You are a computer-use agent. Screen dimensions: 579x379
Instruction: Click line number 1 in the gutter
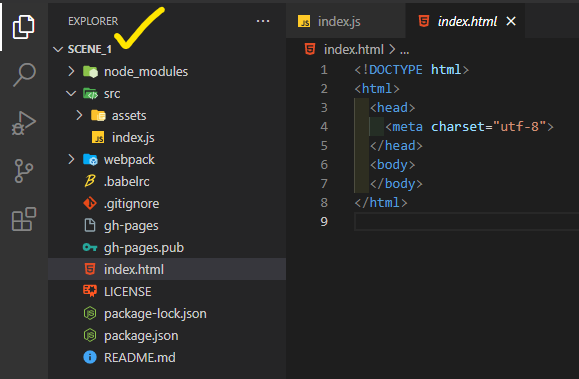click(x=324, y=69)
